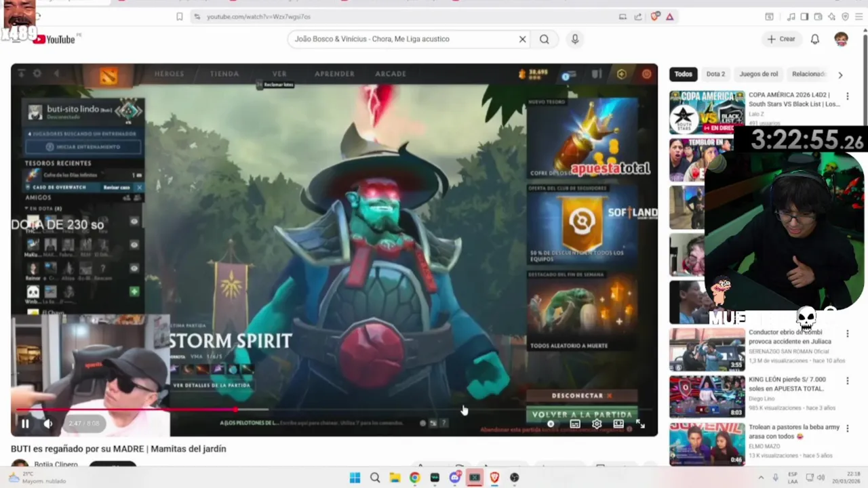Open COPA AMÉRICA 2026 L4D2 video thumbnail
The width and height of the screenshot is (868, 488).
(707, 112)
